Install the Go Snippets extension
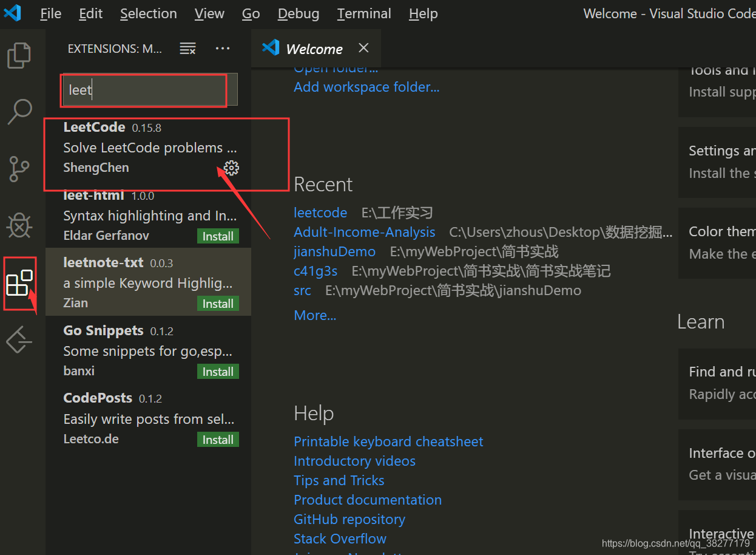This screenshot has width=756, height=555. 217,371
